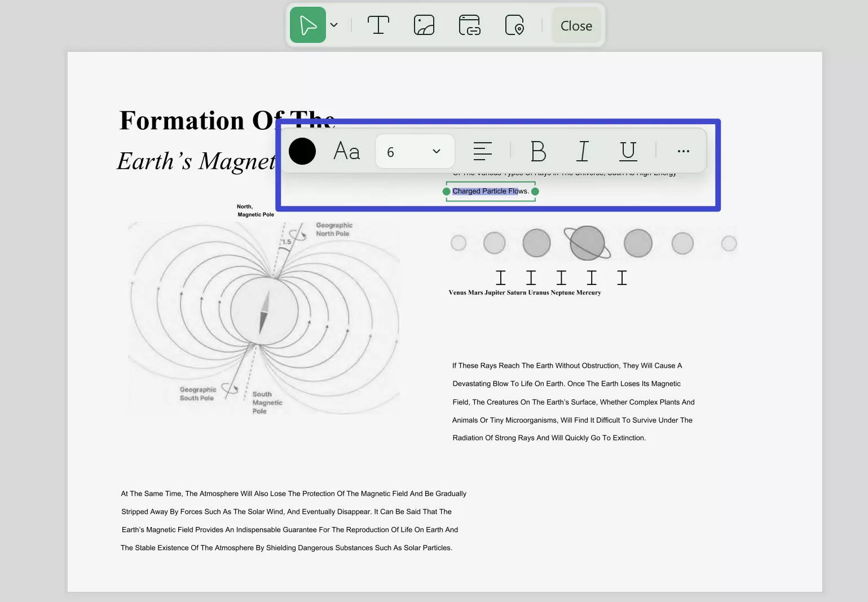The height and width of the screenshot is (602, 868).
Task: Click the line starting 'Devastating Blow To Life'
Action: [x=567, y=384]
